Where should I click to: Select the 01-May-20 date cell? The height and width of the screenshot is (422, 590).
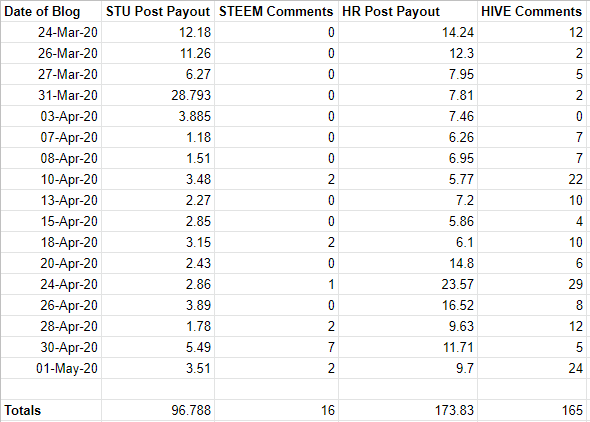[51, 368]
